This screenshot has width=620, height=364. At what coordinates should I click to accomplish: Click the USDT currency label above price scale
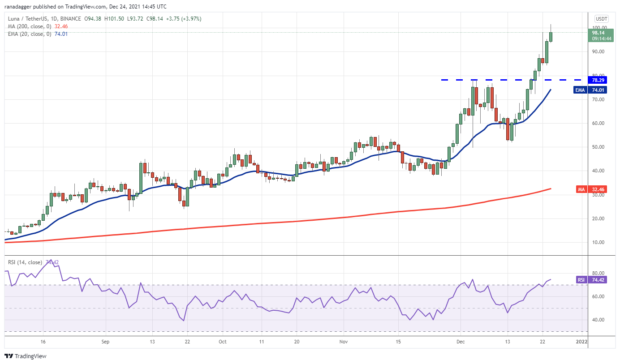602,19
